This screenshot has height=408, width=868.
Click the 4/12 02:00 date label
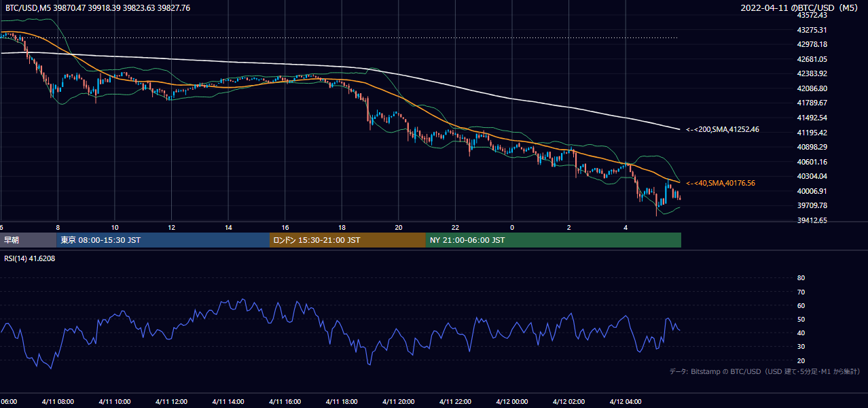(568, 402)
